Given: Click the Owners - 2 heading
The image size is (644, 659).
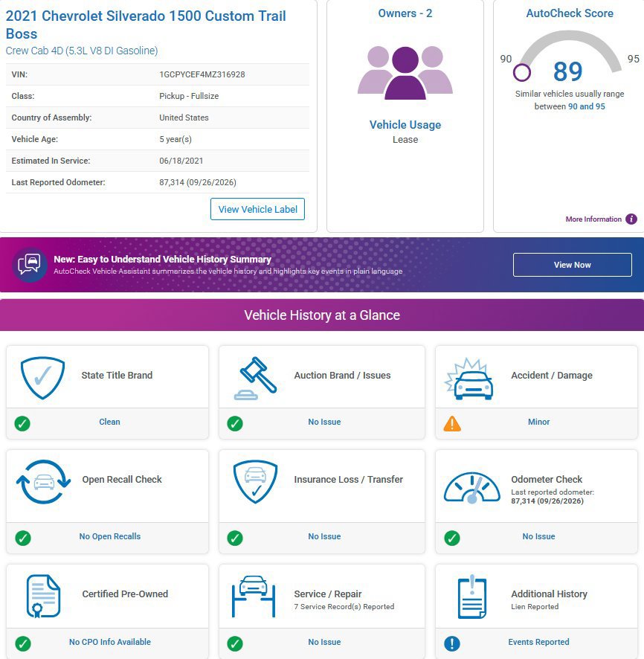Looking at the screenshot, I should 405,13.
